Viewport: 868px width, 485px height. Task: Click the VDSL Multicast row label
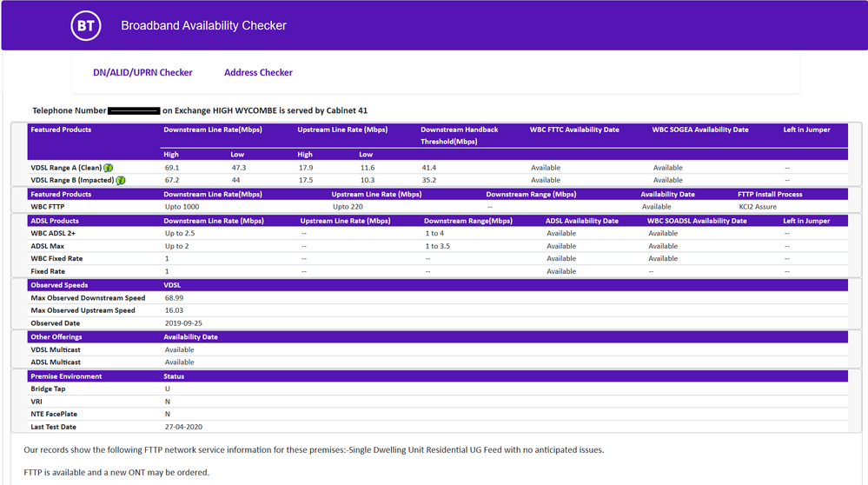click(x=56, y=350)
